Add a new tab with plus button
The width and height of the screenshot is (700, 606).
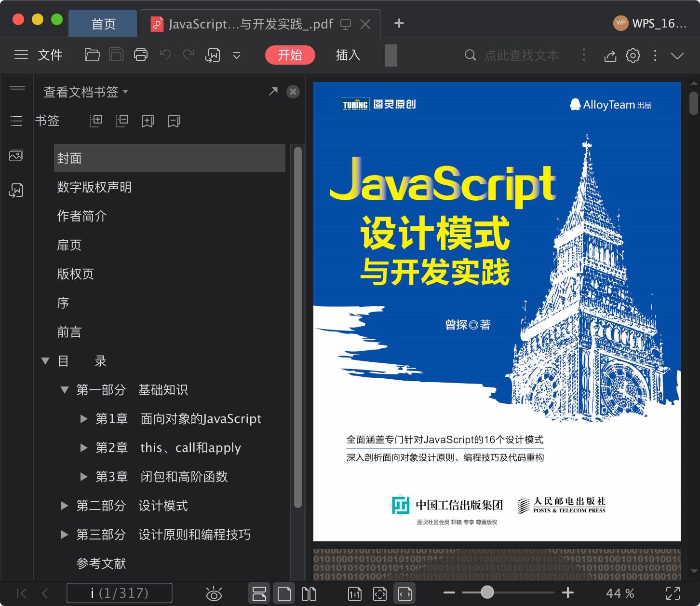click(x=399, y=23)
